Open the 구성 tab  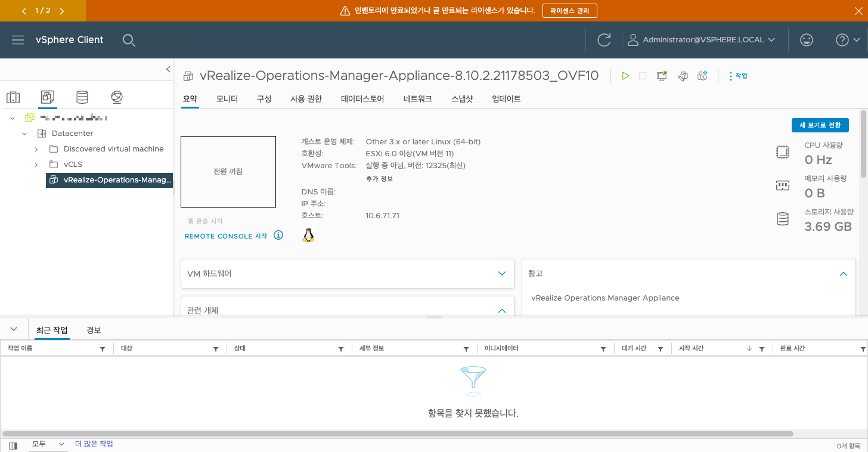point(264,99)
